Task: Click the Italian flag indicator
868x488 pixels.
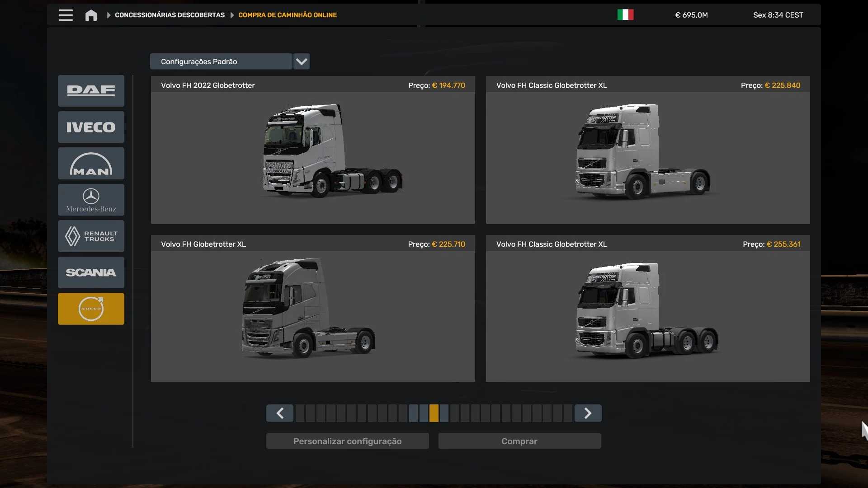Action: coord(625,15)
